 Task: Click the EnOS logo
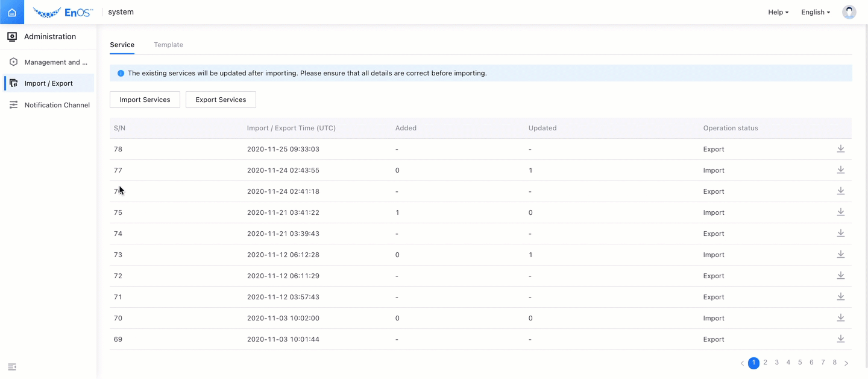[63, 12]
